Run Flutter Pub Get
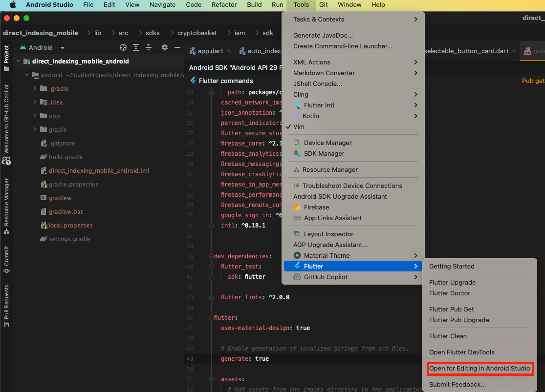 tap(451, 309)
